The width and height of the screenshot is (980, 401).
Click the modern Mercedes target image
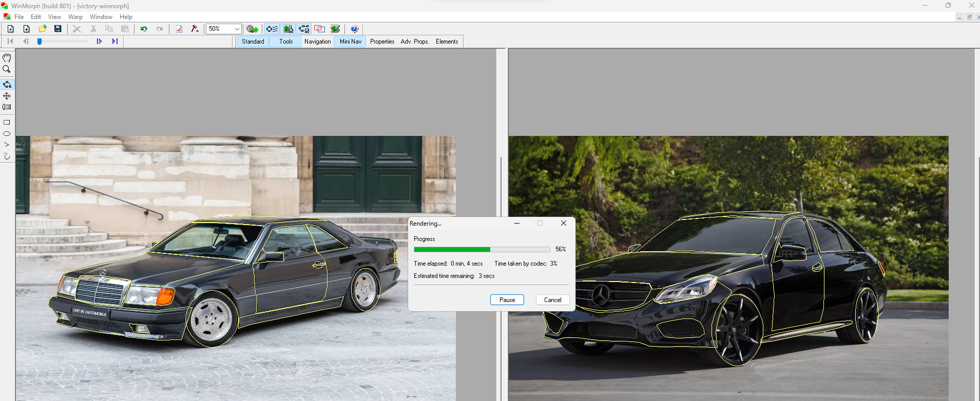[728, 268]
